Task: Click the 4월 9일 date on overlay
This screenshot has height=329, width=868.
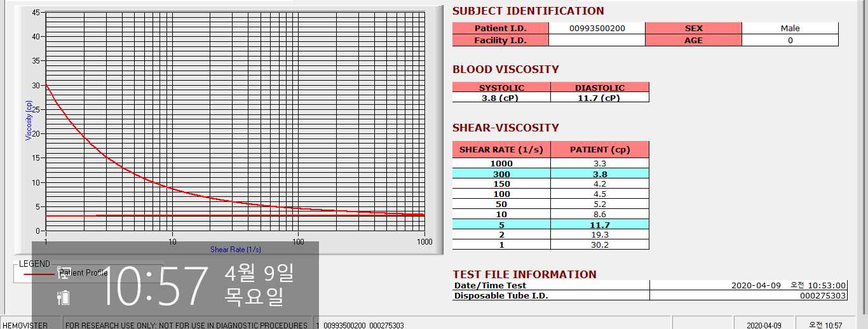Action: click(259, 274)
